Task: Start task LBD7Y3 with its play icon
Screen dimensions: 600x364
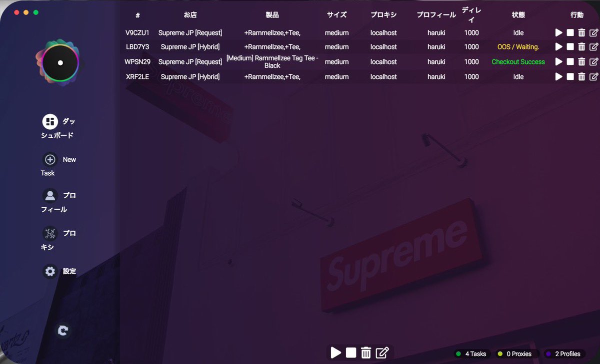Action: (x=558, y=47)
